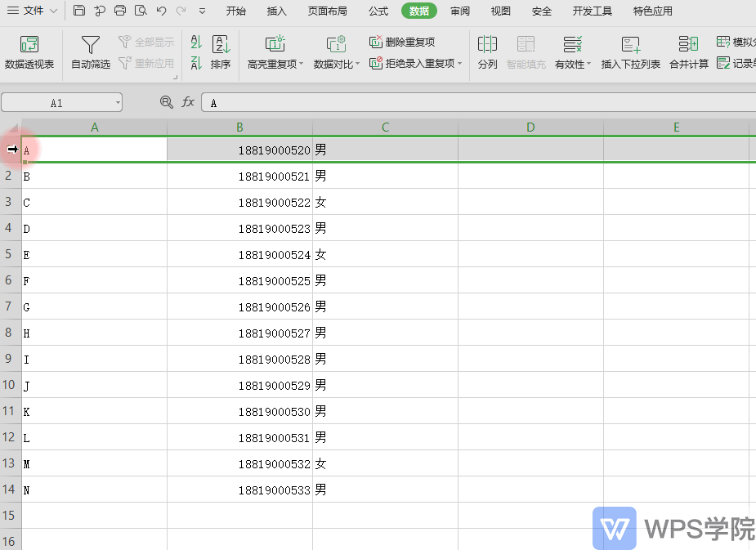Select row 5 header
This screenshot has height=550, width=756.
pos(11,254)
